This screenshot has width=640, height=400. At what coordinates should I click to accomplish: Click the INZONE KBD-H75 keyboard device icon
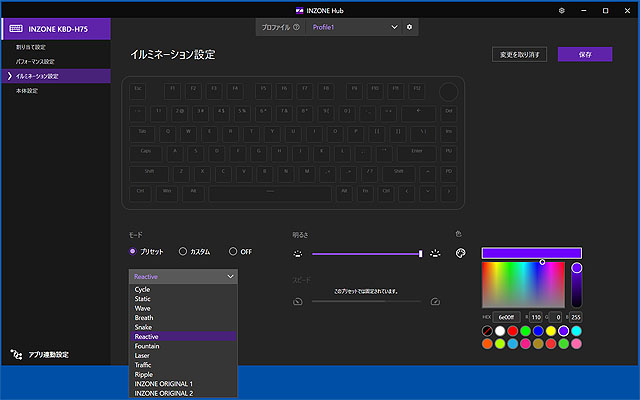(x=16, y=29)
